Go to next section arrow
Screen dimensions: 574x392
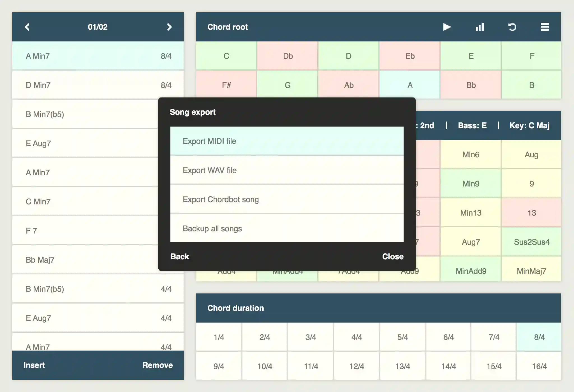click(x=169, y=27)
